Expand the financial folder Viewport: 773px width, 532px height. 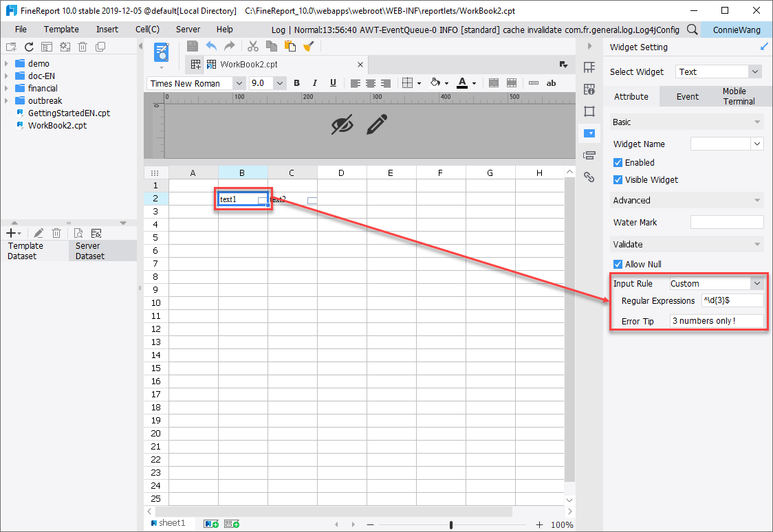[6, 88]
